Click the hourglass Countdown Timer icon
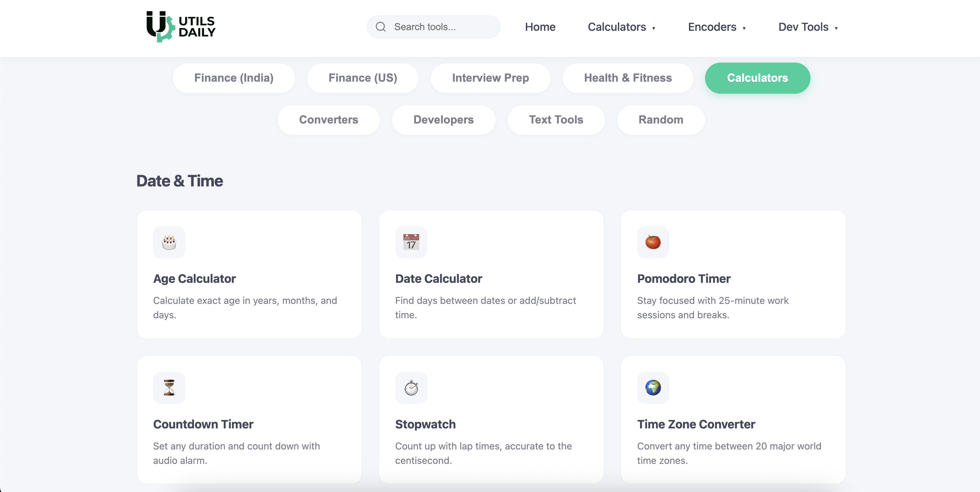Screen dimensions: 980x492 tap(169, 388)
